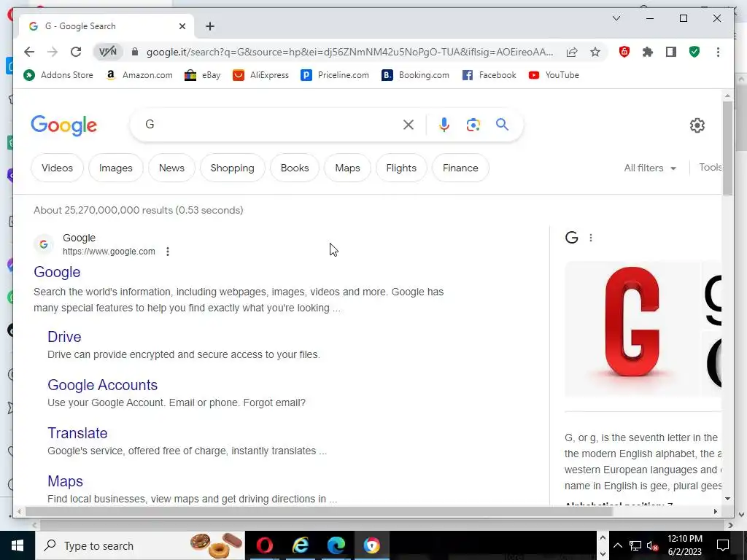747x560 pixels.
Task: Open the browser three-dot menu
Action: point(718,52)
